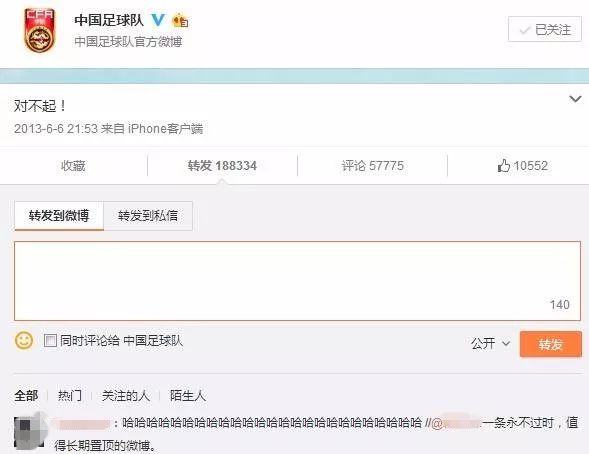Open the smiley emoji picker
Image resolution: width=589 pixels, height=454 pixels.
[24, 340]
